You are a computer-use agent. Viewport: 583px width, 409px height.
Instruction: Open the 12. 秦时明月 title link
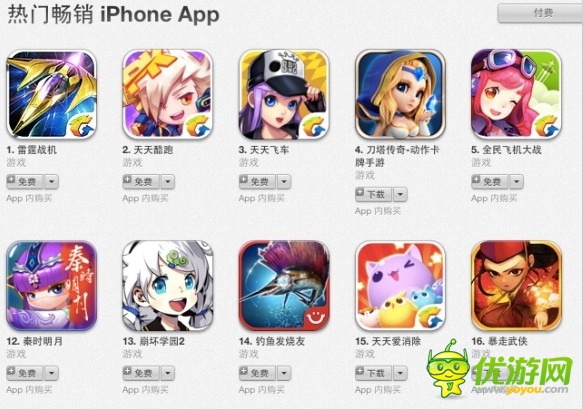pos(35,341)
